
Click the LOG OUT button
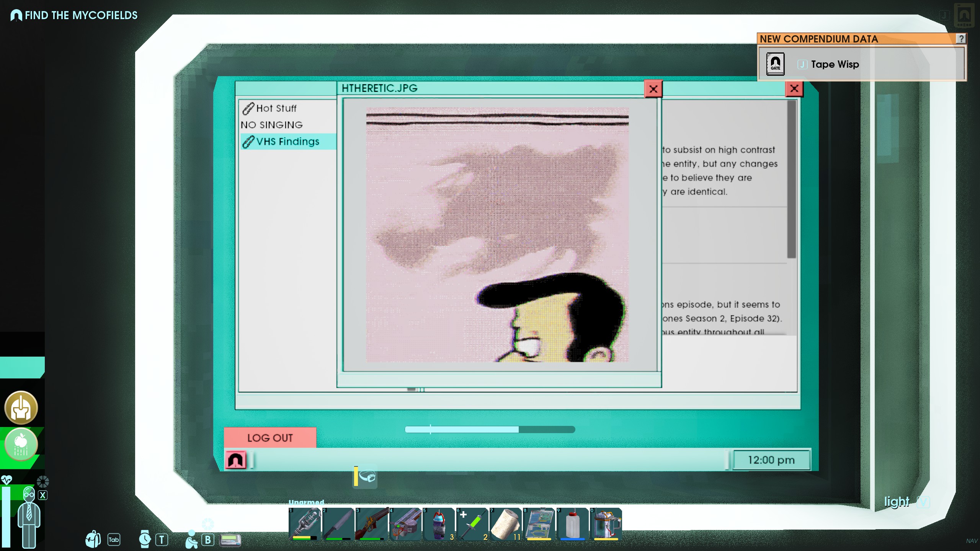(x=270, y=438)
